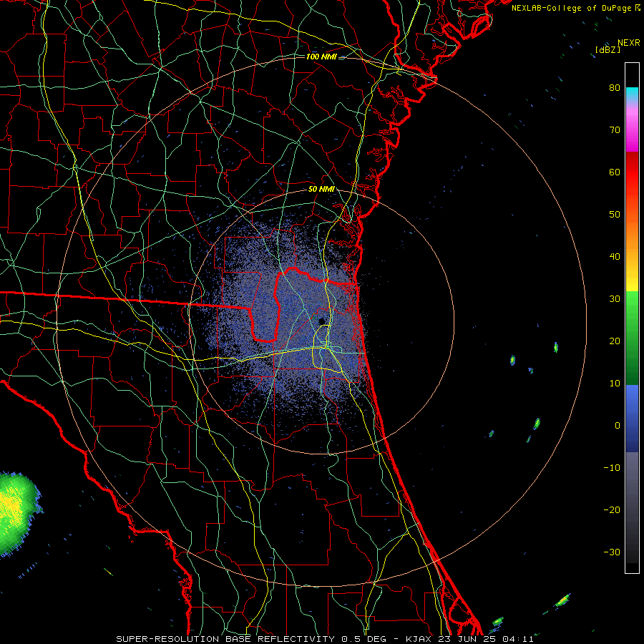Click the 40 dBZ scale value

click(x=615, y=256)
